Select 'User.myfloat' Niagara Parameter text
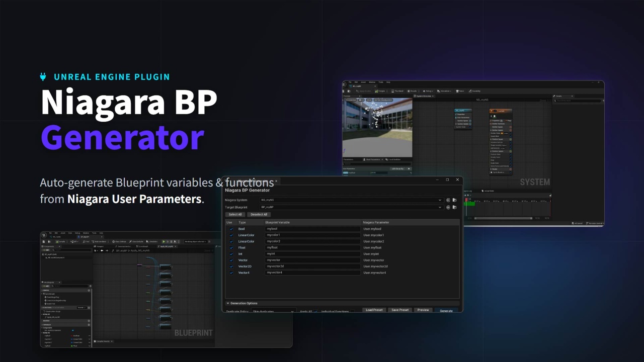644x362 pixels. (x=372, y=248)
